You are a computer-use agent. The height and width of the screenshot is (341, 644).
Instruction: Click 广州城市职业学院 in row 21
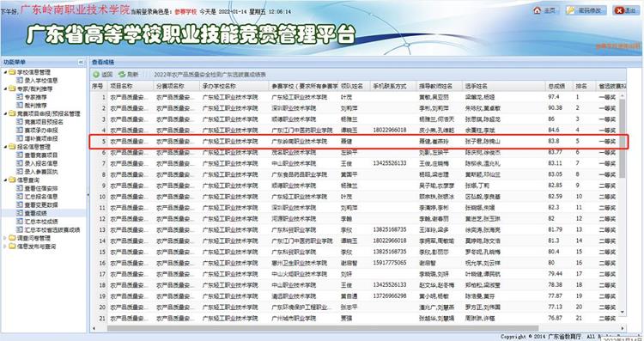coord(294,318)
